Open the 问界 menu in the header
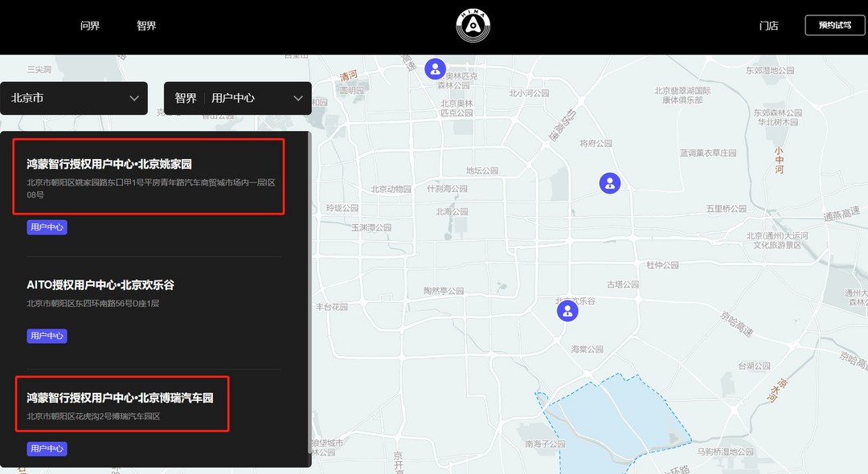 pos(90,26)
